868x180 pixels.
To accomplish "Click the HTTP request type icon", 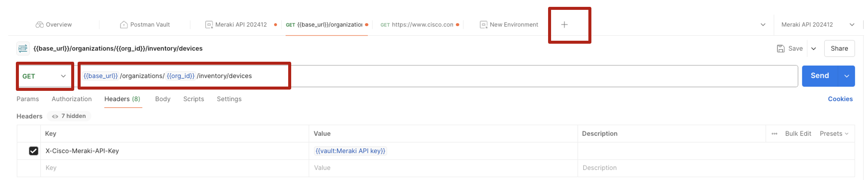I will 23,49.
